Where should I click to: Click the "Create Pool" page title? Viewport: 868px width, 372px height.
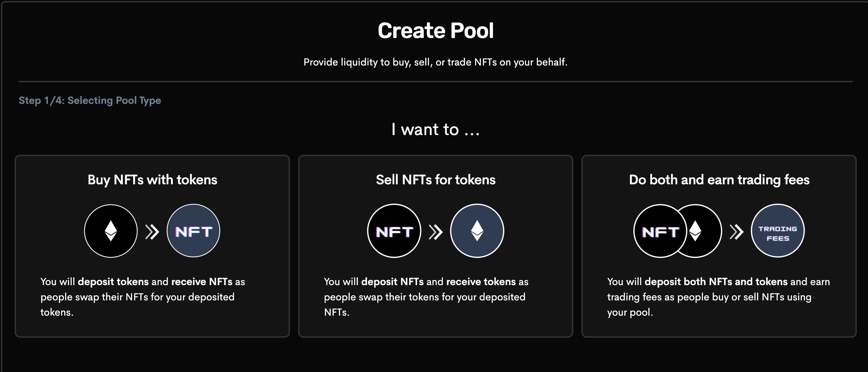tap(435, 31)
